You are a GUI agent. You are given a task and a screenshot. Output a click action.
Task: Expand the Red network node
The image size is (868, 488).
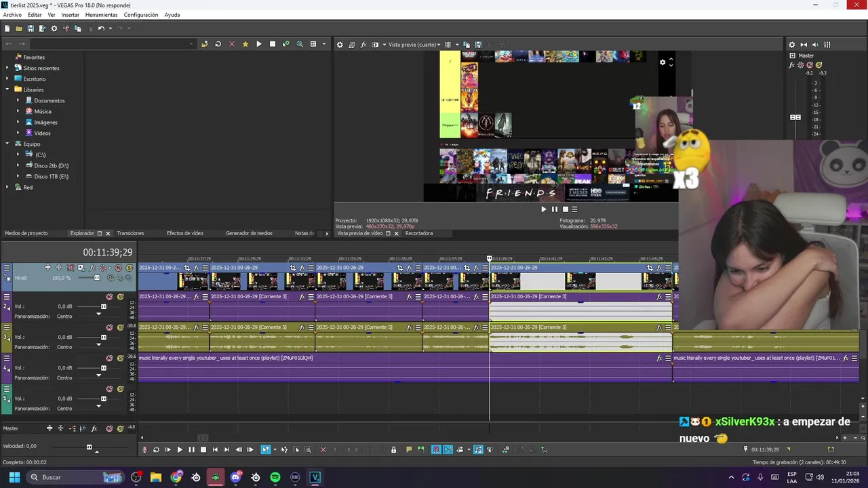[x=7, y=187]
